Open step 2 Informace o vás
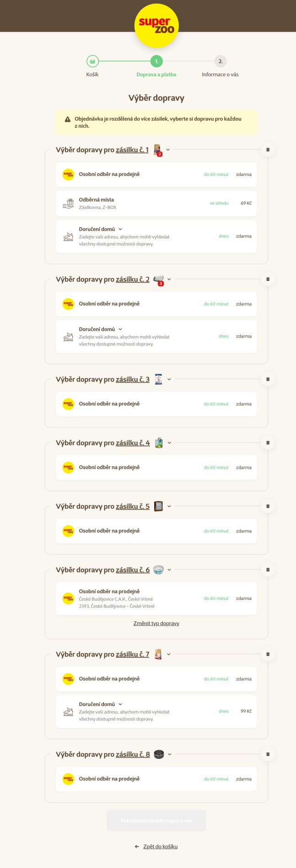This screenshot has height=868, width=296. [x=220, y=62]
